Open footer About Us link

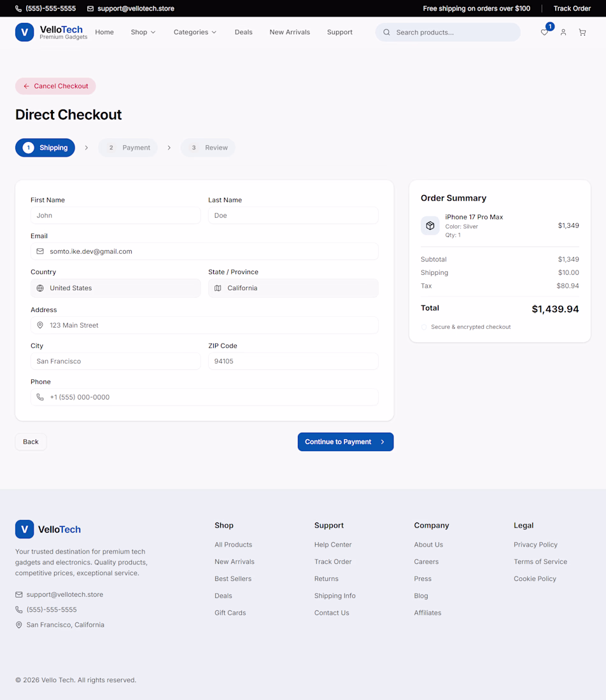pos(428,545)
